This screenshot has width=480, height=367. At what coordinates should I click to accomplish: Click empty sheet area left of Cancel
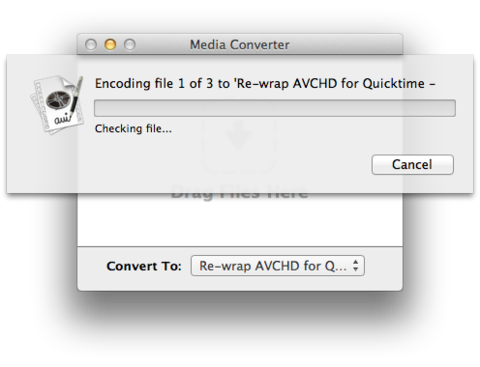click(x=233, y=165)
